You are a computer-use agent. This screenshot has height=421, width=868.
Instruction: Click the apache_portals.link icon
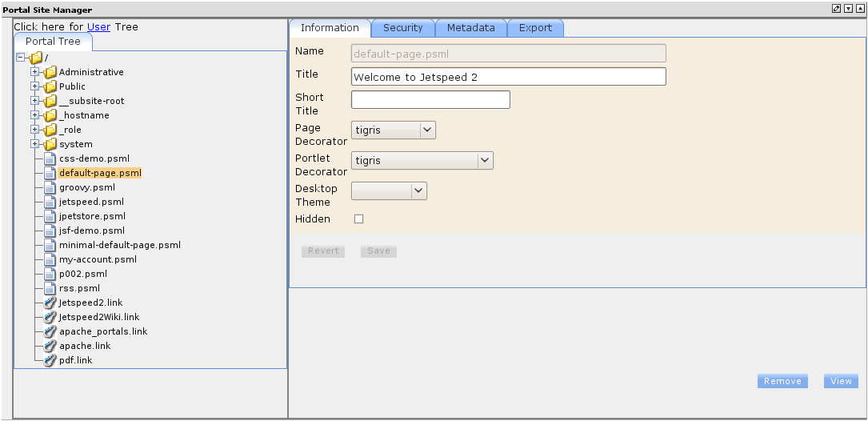(50, 331)
